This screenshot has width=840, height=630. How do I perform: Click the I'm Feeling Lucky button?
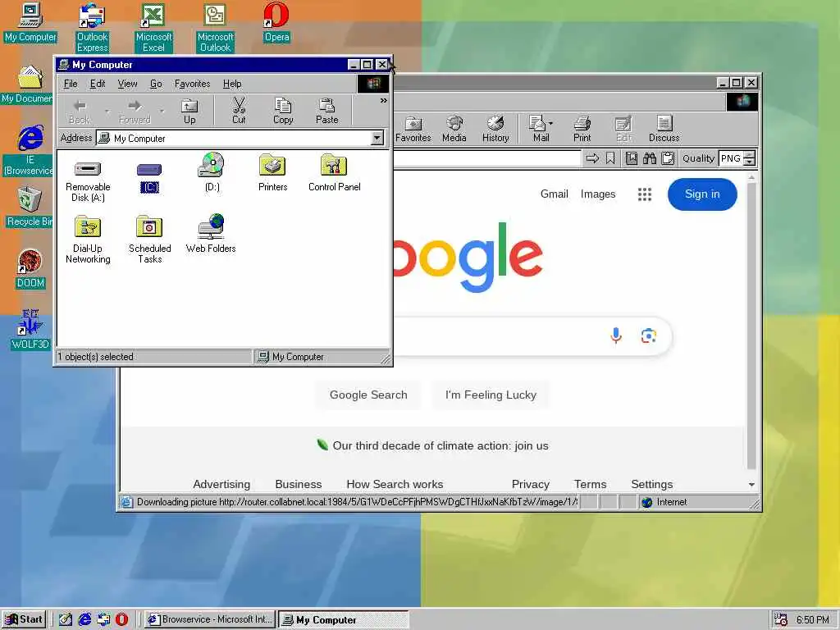[491, 395]
